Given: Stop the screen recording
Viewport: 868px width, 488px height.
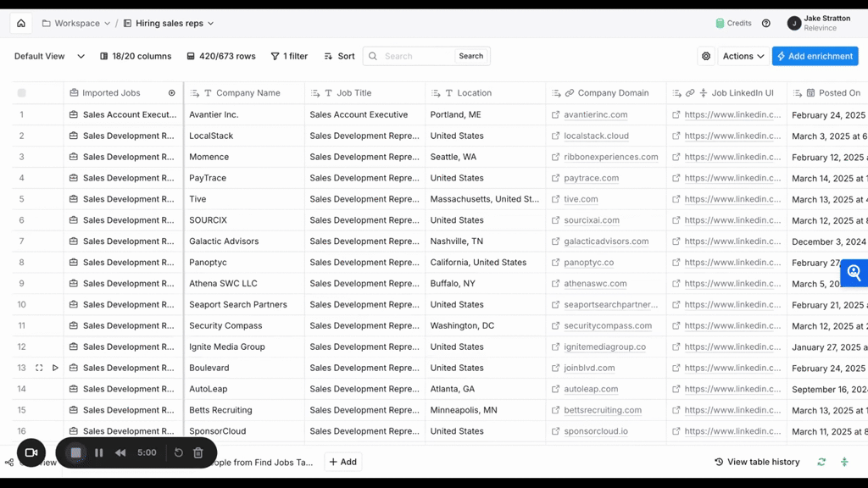Looking at the screenshot, I should 75,452.
